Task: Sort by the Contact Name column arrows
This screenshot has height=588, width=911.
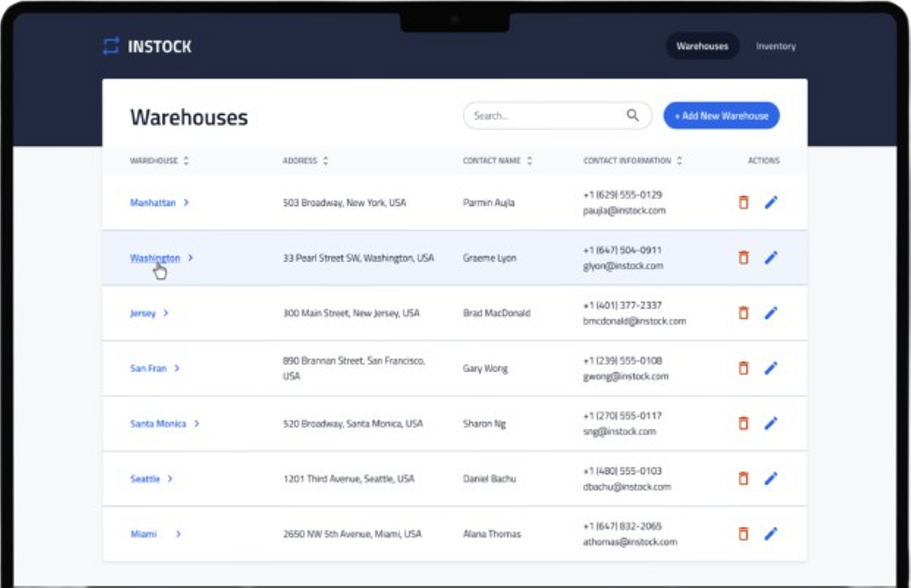Action: [x=530, y=161]
